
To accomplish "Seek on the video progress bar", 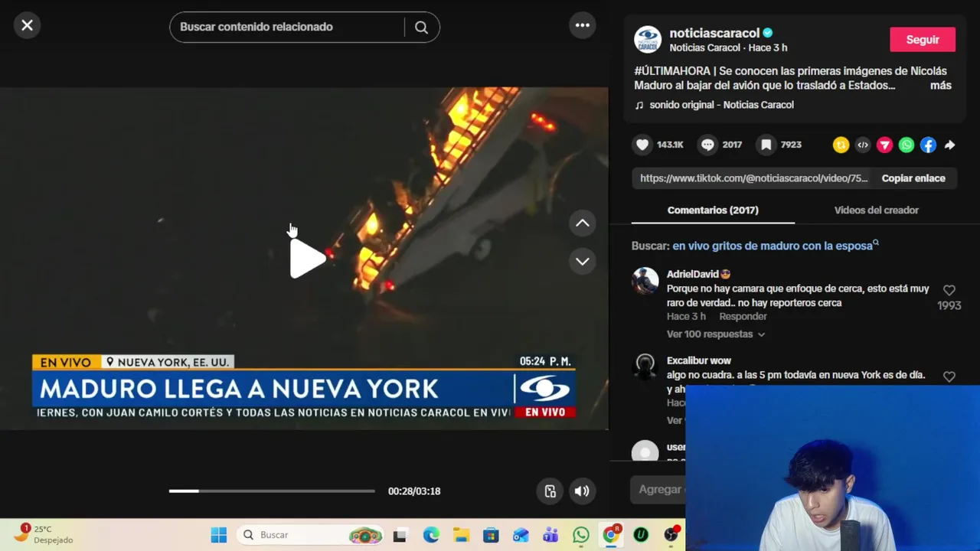I will [x=272, y=491].
